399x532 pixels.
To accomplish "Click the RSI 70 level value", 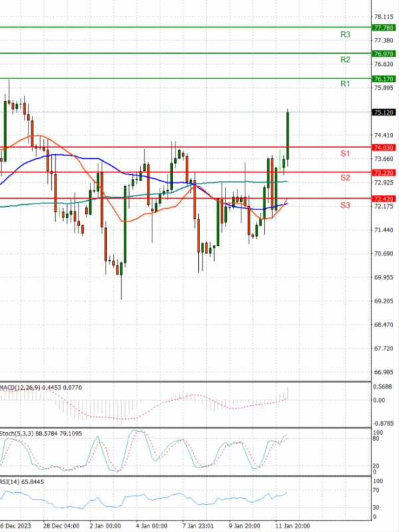I will (376, 490).
